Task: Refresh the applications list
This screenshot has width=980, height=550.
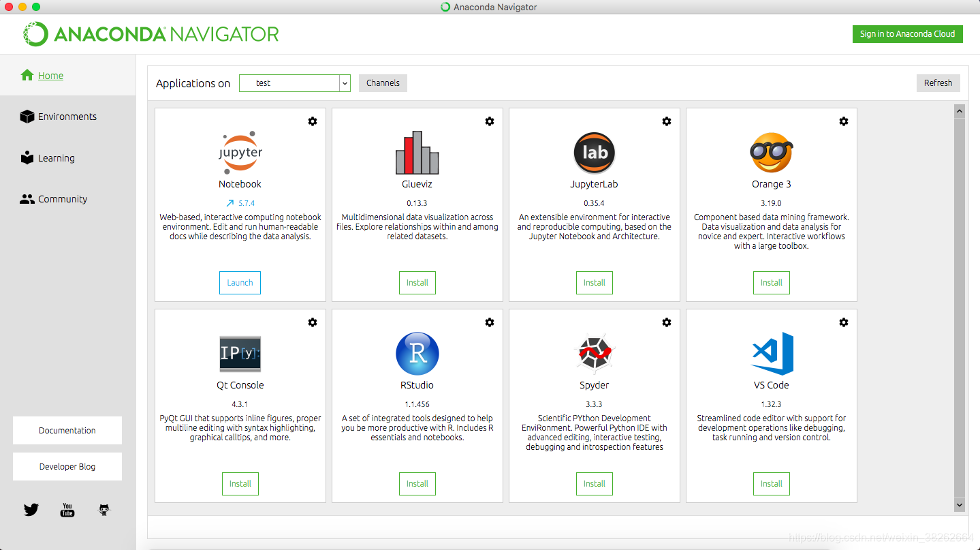Action: [x=938, y=83]
